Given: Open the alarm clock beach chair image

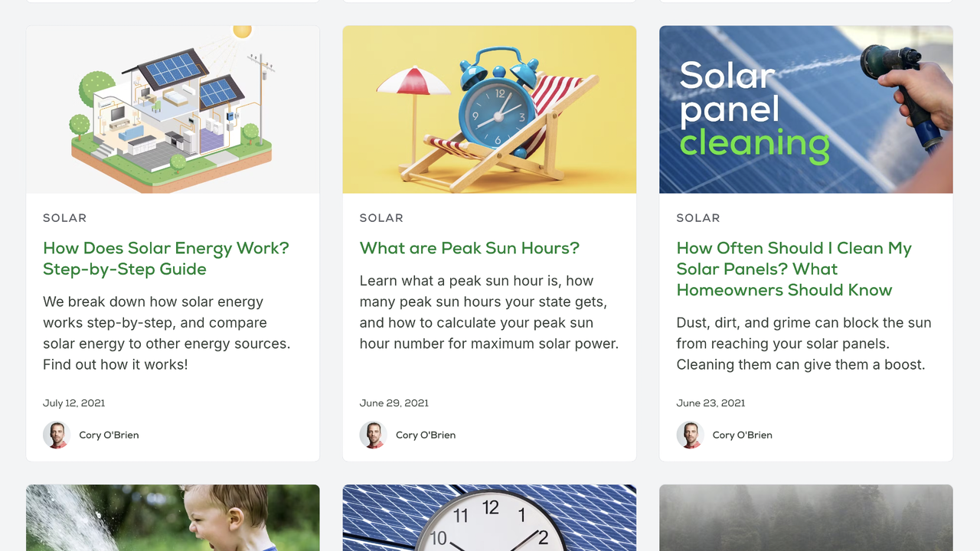Looking at the screenshot, I should coord(489,109).
